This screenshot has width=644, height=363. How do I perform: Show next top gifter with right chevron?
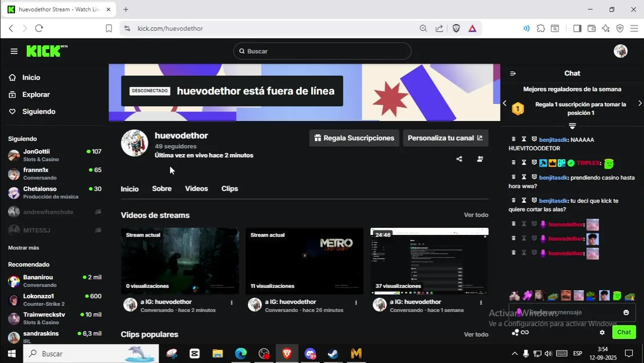coord(640,103)
